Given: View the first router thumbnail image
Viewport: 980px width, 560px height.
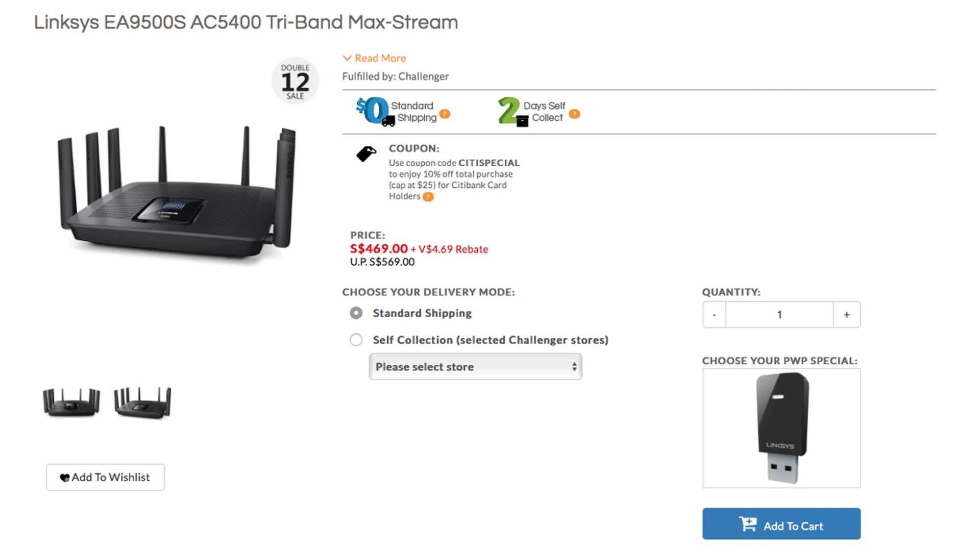Looking at the screenshot, I should click(x=71, y=402).
